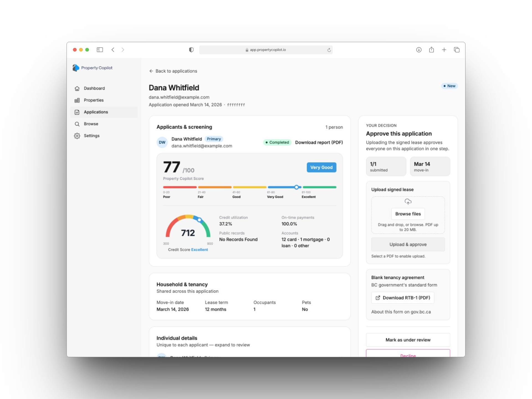This screenshot has width=532, height=399.
Task: Open the Settings menu item
Action: (x=104, y=136)
